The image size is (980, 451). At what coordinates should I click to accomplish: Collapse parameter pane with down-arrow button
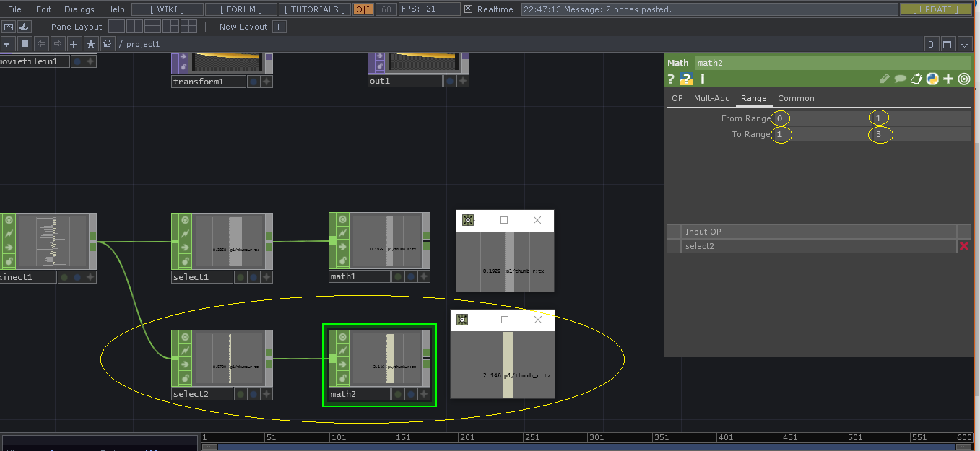coord(964,44)
